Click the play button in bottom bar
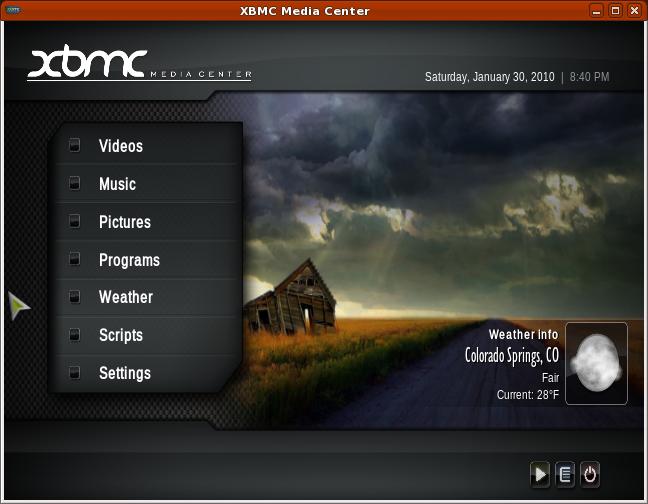 click(x=540, y=474)
